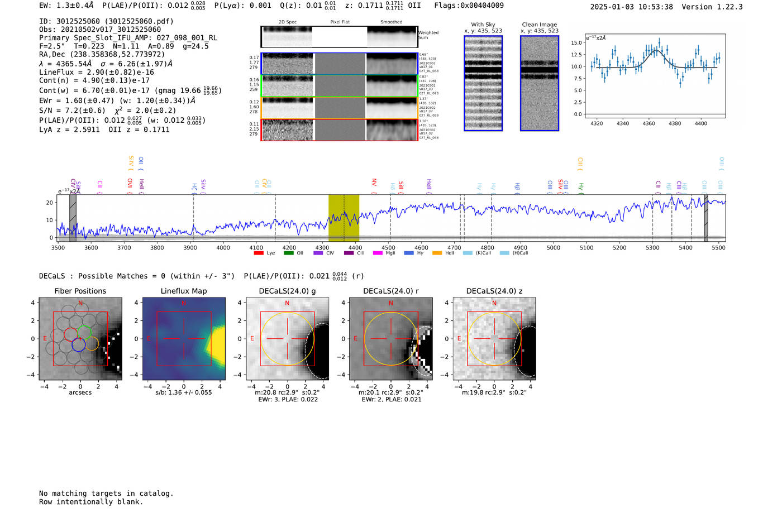Image resolution: width=782 pixels, height=532 pixels.
Task: Click the (H)CaII legend swatch
Action: point(504,253)
